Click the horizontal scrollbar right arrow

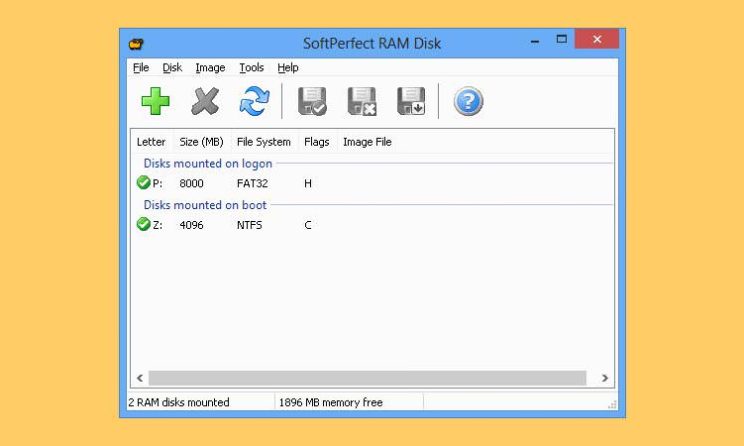point(604,378)
